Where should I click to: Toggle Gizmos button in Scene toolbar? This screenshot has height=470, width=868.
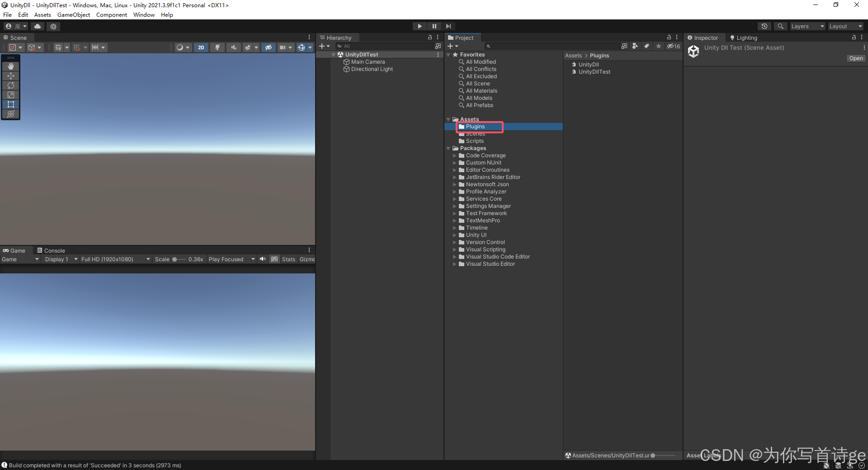pos(302,47)
